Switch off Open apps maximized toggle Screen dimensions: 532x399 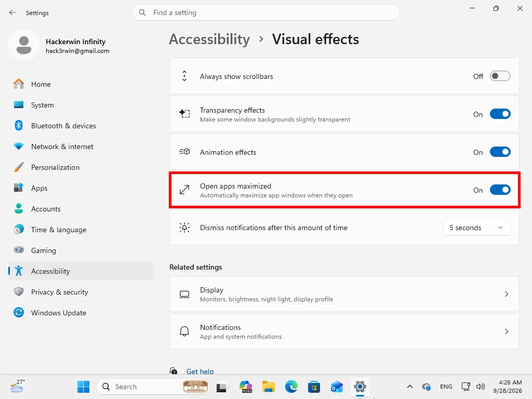[500, 190]
